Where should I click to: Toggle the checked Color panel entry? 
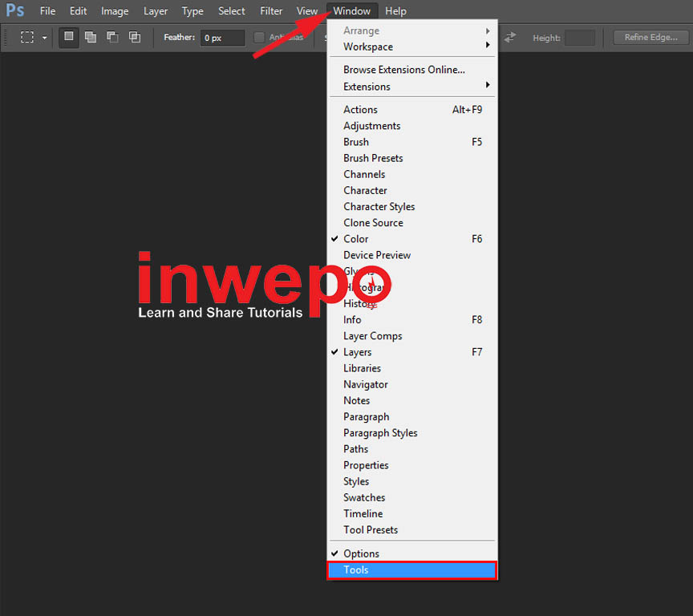[x=356, y=239]
